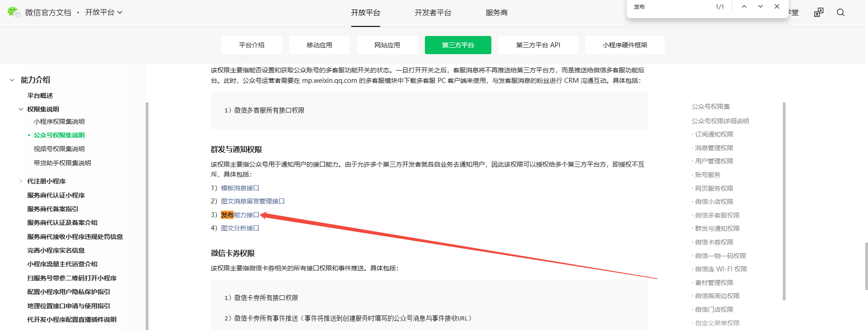Select the green 第三方平台 tab

(458, 45)
